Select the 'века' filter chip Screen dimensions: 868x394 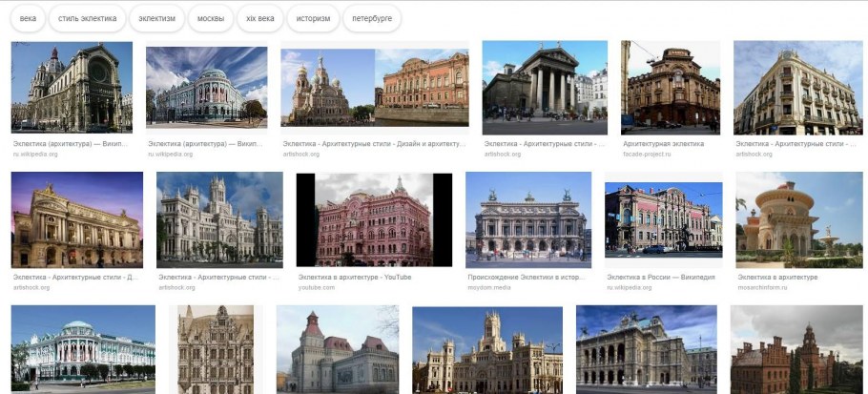29,18
